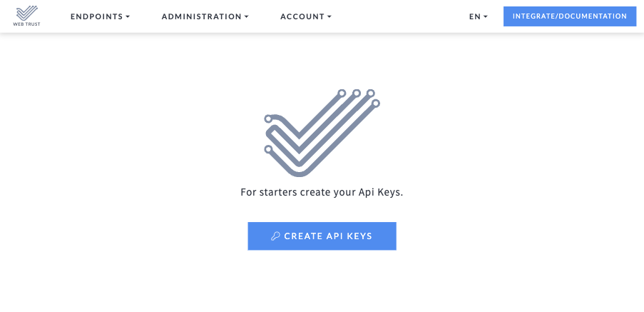This screenshot has width=644, height=312.
Task: Click the "For starters create your Api Keys" text
Action: coord(322,193)
